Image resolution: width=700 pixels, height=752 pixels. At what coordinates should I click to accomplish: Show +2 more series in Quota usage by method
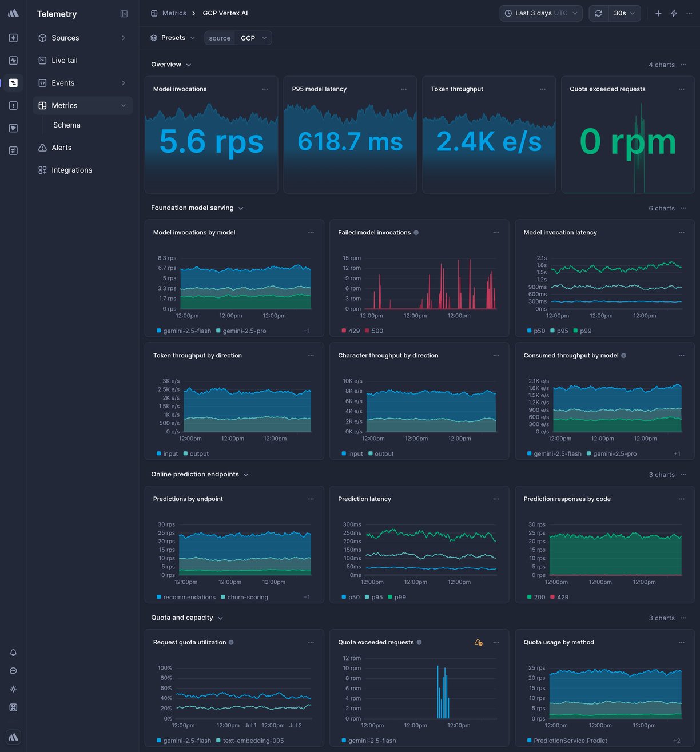tap(677, 741)
